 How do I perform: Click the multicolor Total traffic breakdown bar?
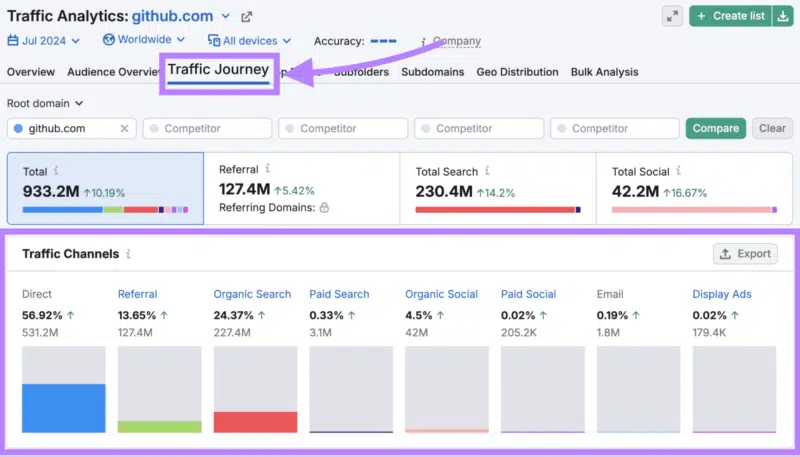tap(105, 210)
